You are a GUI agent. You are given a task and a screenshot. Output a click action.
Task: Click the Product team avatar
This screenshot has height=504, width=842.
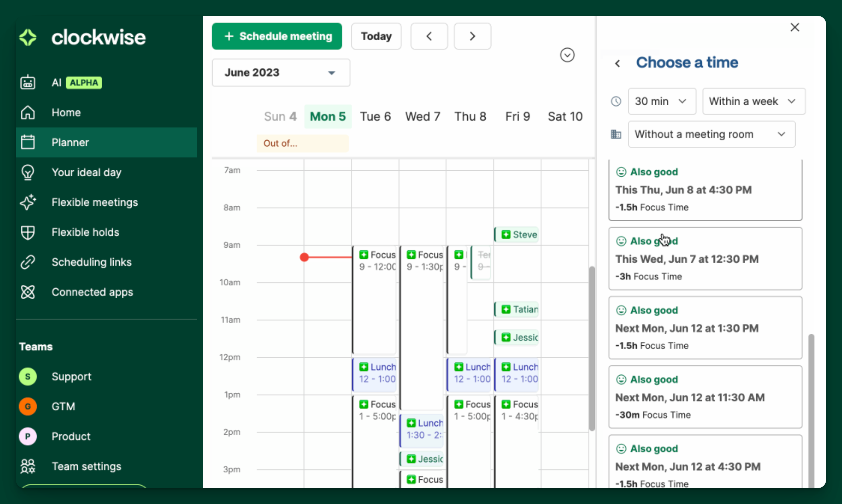click(x=28, y=436)
